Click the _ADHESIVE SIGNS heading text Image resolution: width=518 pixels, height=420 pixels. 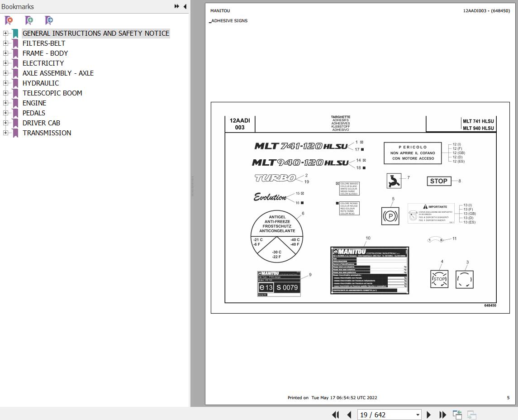pos(228,20)
